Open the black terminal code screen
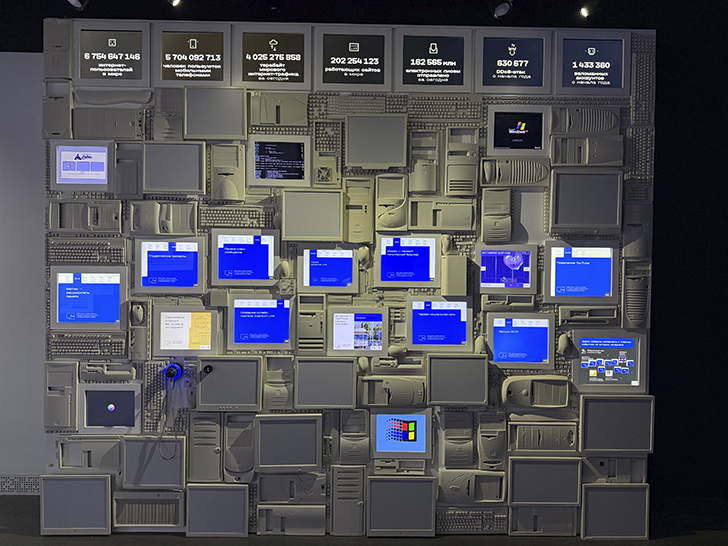The width and height of the screenshot is (728, 546). [279, 161]
